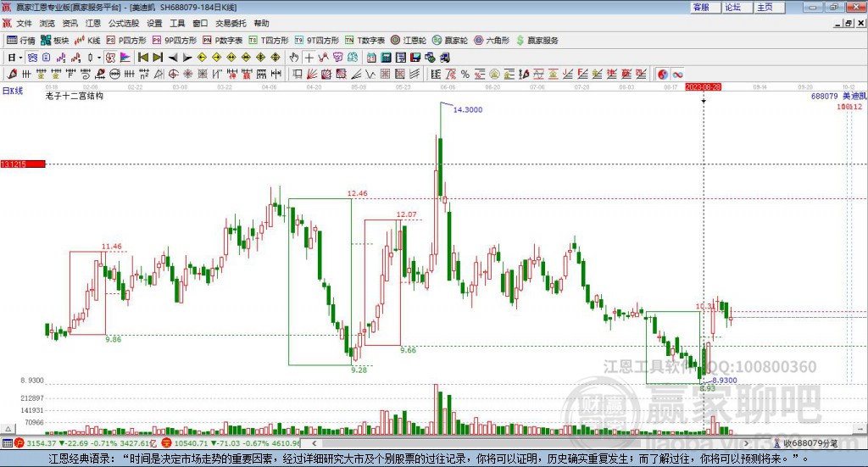The width and height of the screenshot is (868, 467).
Task: Click black right arrow step-forward icon
Action: pyautogui.click(x=187, y=58)
